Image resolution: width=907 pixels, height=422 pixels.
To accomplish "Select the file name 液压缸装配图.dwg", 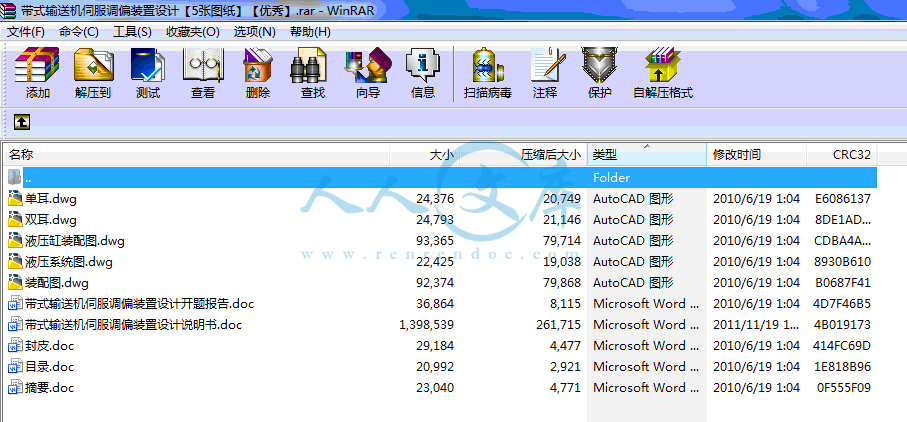I will (x=75, y=240).
